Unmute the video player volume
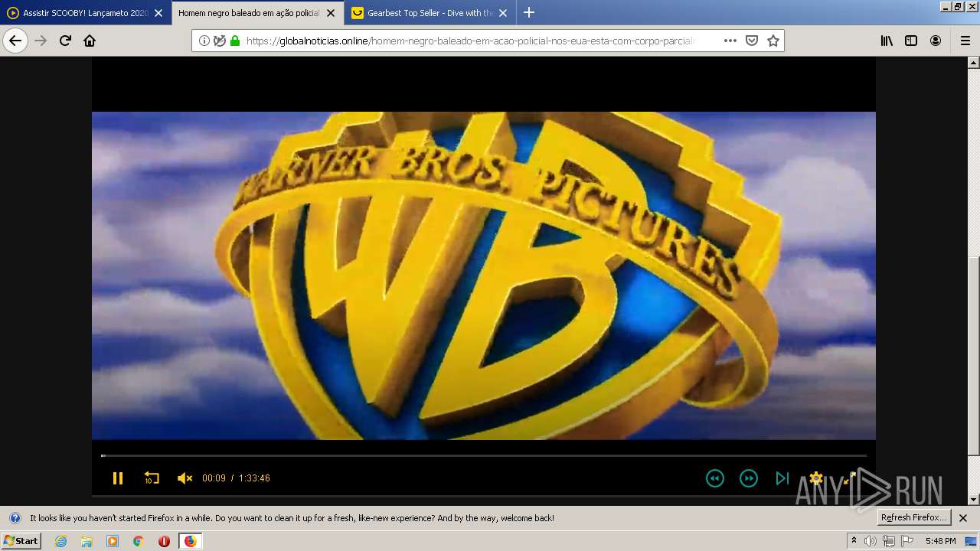Image resolution: width=980 pixels, height=551 pixels. coord(185,478)
